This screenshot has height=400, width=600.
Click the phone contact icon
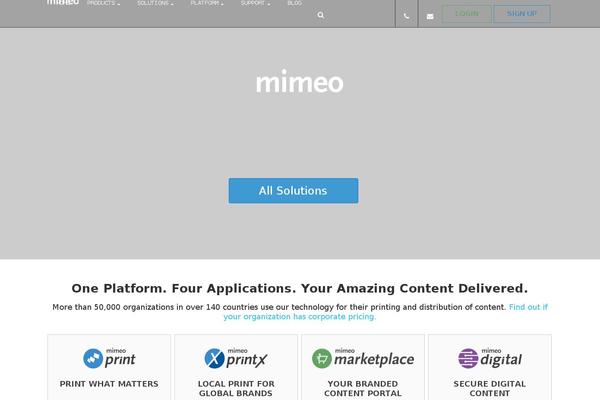406,16
